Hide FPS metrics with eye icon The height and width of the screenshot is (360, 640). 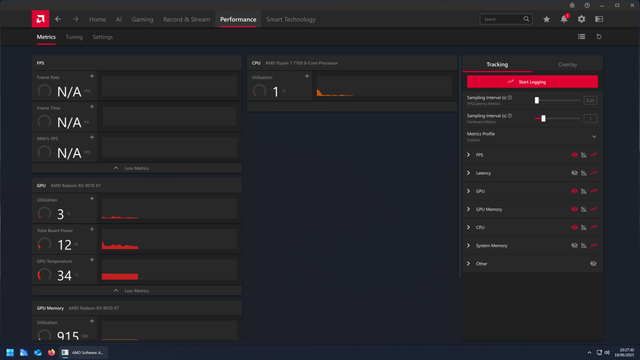[x=574, y=155]
